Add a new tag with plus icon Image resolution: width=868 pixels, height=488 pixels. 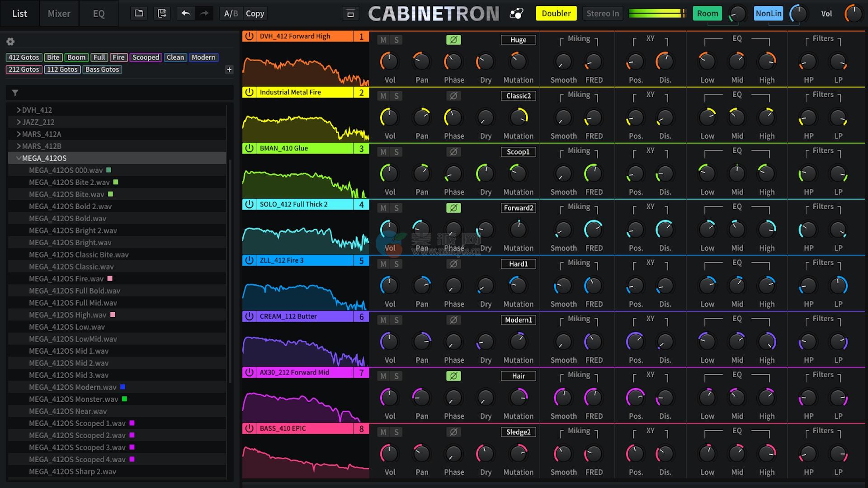point(229,70)
